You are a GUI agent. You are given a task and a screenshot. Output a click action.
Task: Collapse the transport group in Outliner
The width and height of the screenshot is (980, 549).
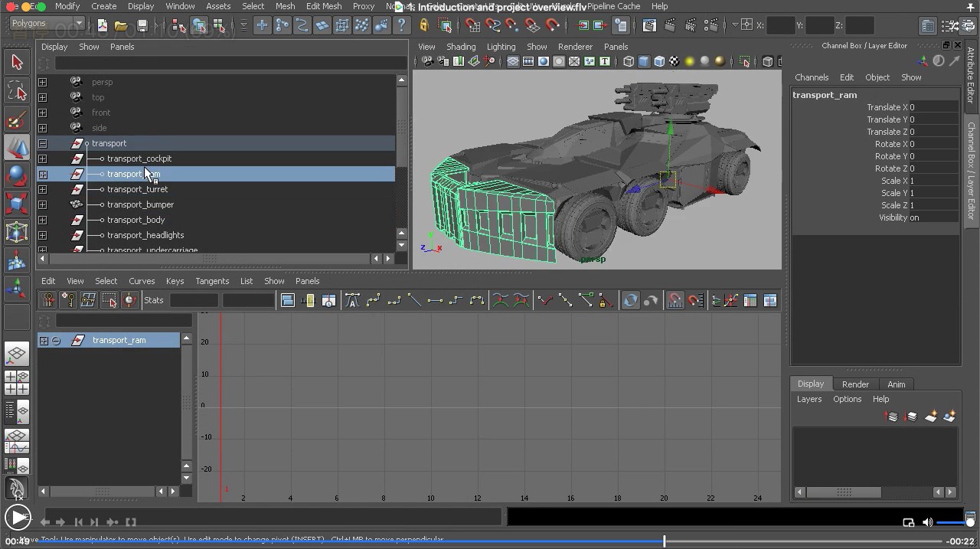tap(43, 143)
